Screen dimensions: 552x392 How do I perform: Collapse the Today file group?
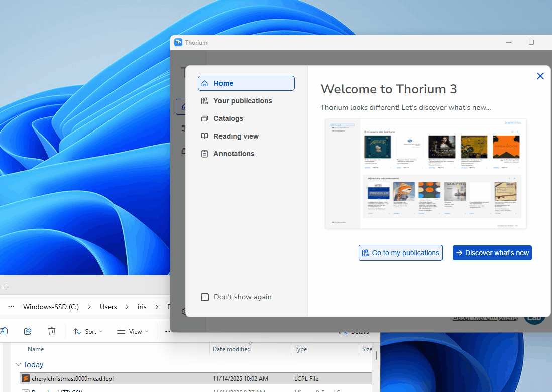pos(19,365)
